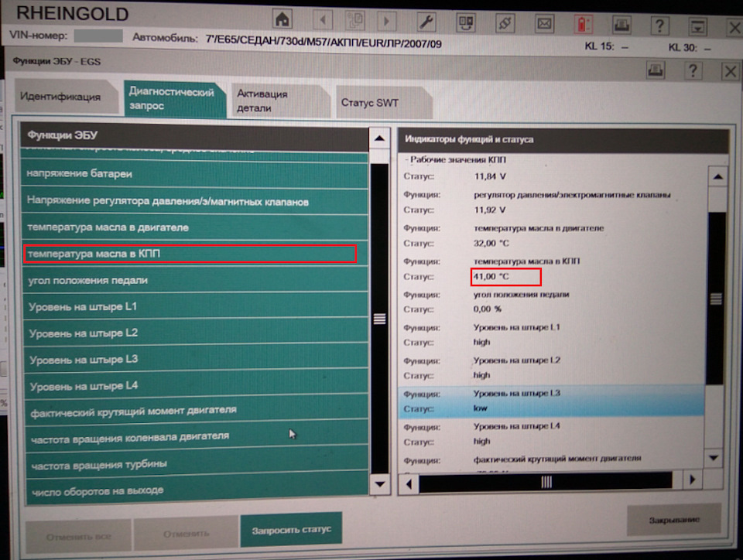Click the envelope mail icon

click(544, 23)
